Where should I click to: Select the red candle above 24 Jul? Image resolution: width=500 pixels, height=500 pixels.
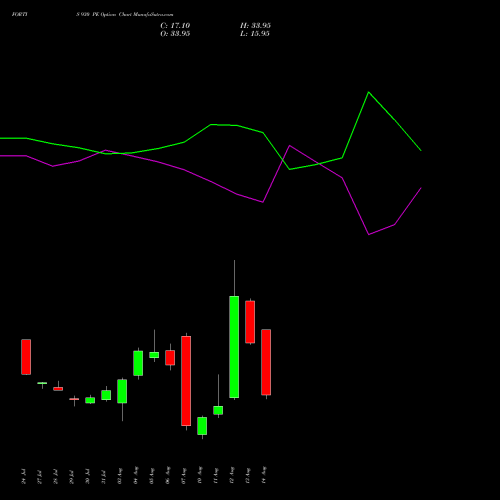26,357
